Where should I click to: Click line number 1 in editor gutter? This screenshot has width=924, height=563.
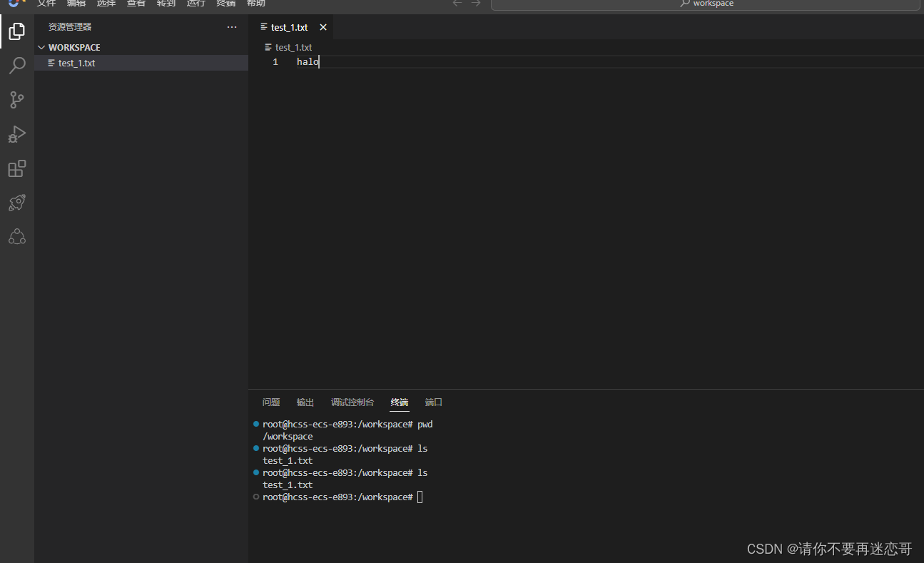[275, 62]
